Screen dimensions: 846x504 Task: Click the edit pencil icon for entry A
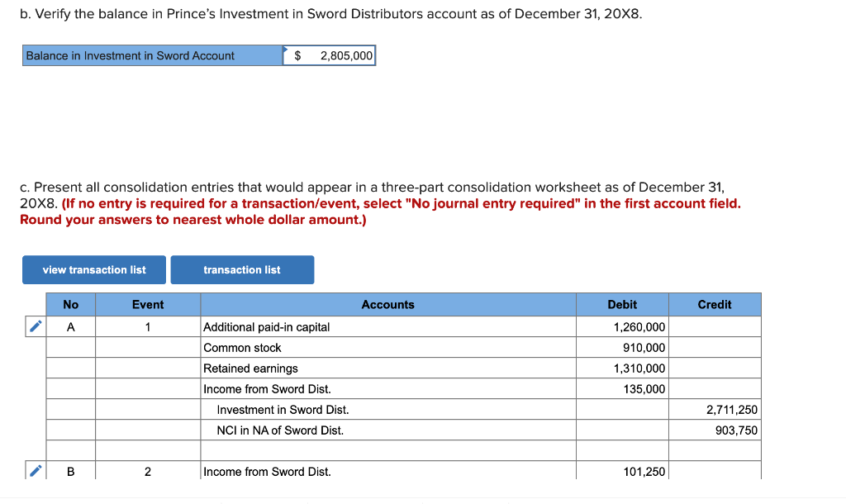34,326
